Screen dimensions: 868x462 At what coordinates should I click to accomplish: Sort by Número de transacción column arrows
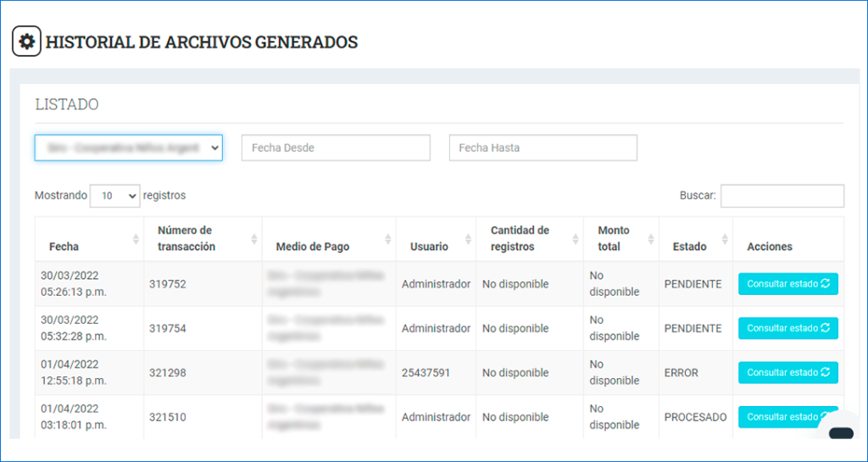pos(254,239)
